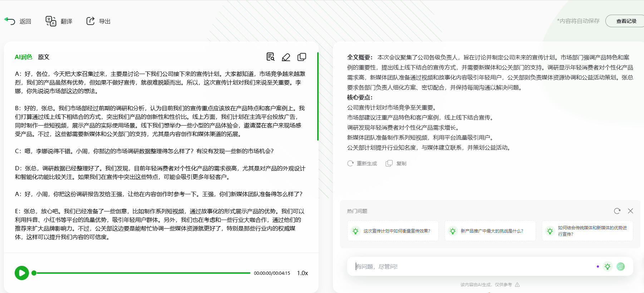Open the translate tool
The width and height of the screenshot is (644, 293).
51,21
